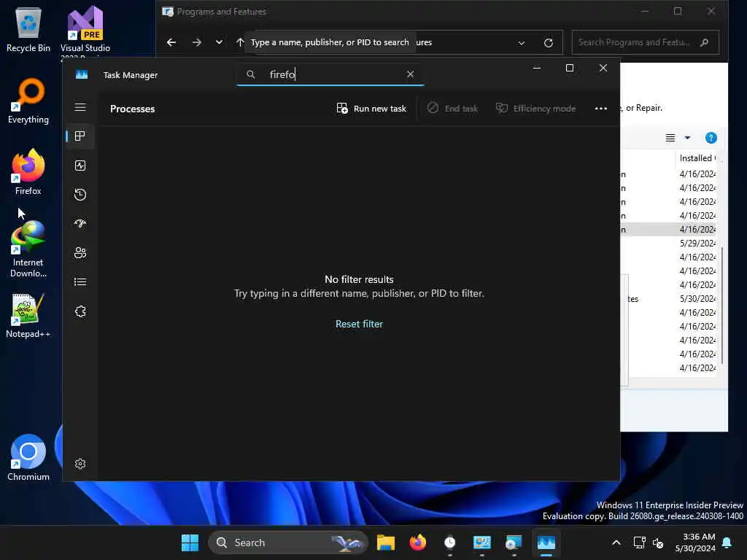Viewport: 747px width, 560px height.
Task: Switch to the Task Manager taskbar button
Action: click(x=546, y=542)
